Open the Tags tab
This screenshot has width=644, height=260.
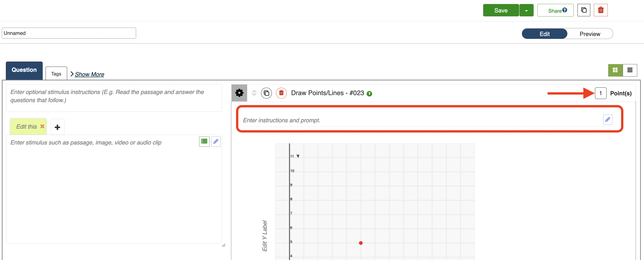coord(56,74)
